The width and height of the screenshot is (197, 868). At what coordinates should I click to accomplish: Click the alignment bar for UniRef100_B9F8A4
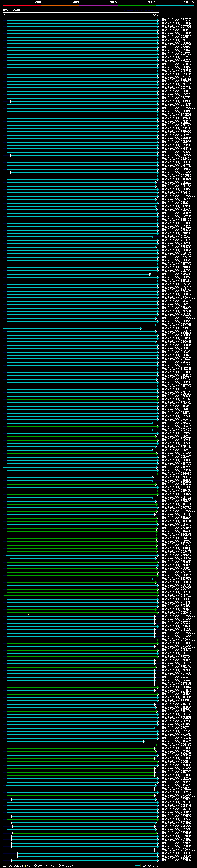79,274
